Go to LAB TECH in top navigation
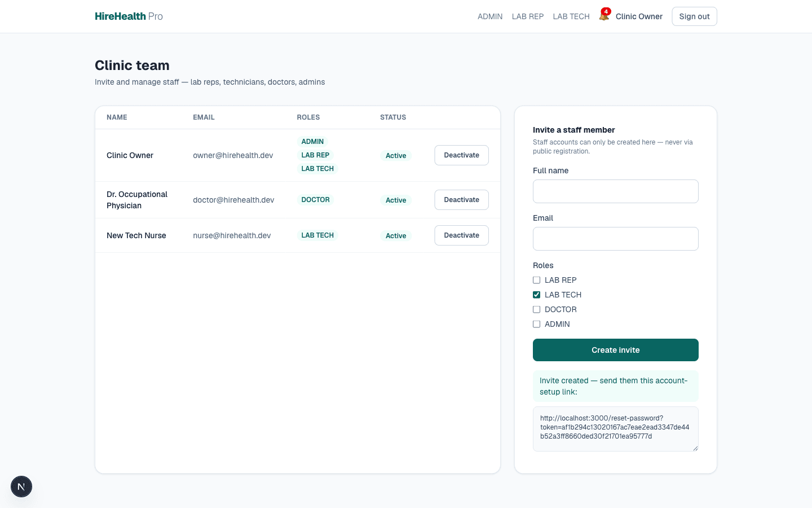 click(571, 16)
